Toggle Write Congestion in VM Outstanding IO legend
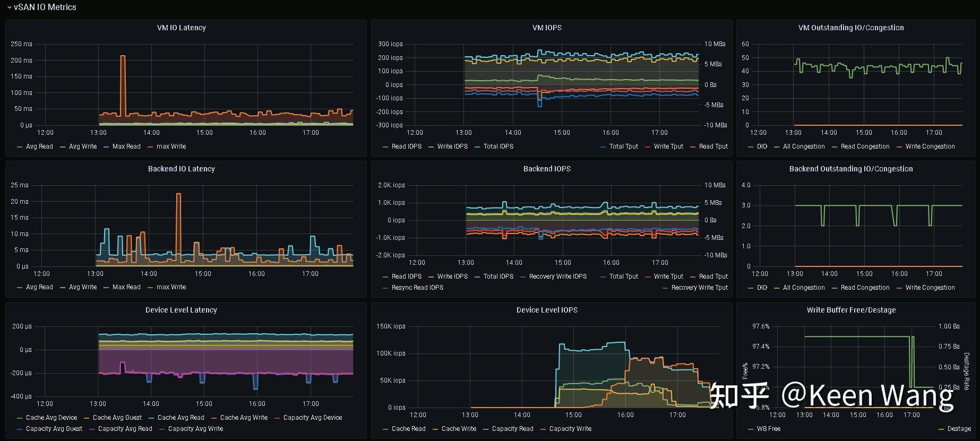This screenshot has width=980, height=441. (930, 146)
